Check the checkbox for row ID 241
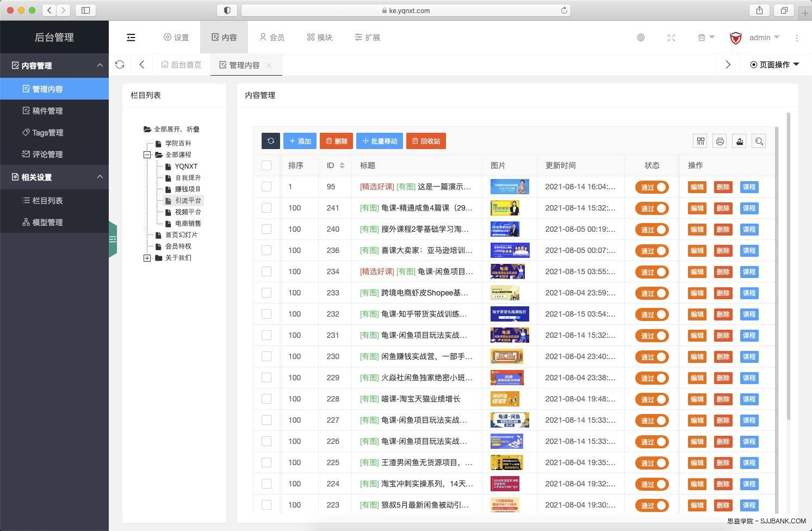812x531 pixels. [x=266, y=208]
